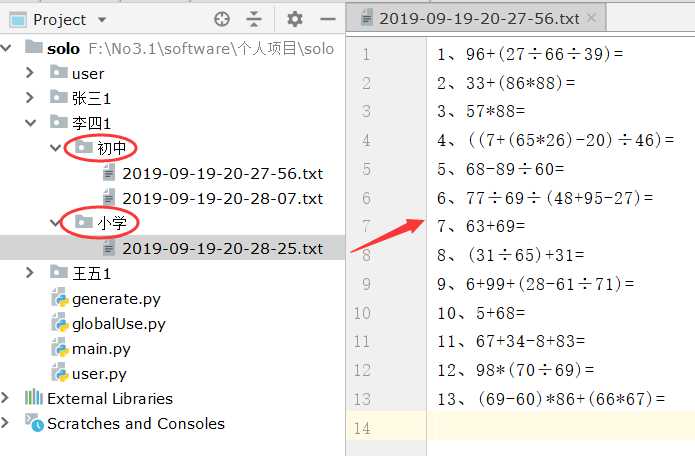Place cursor on line 7 expression 63+69=
Viewport: 695px width, 456px height.
[496, 226]
